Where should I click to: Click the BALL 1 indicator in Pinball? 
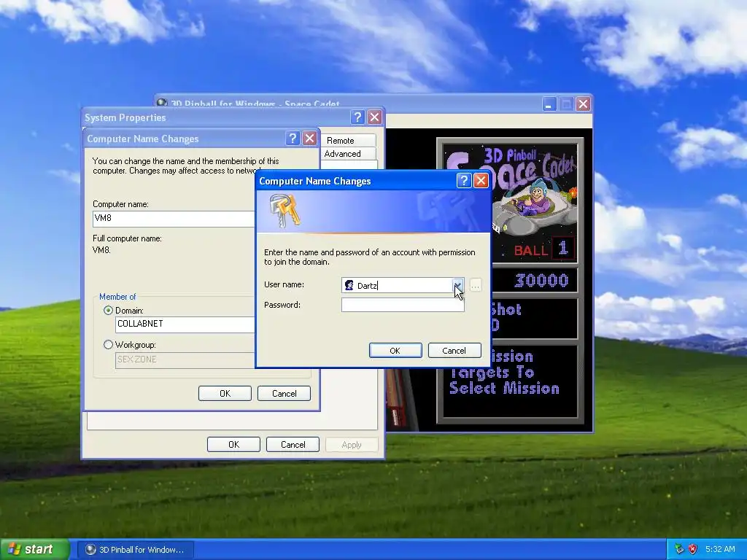[x=543, y=249]
